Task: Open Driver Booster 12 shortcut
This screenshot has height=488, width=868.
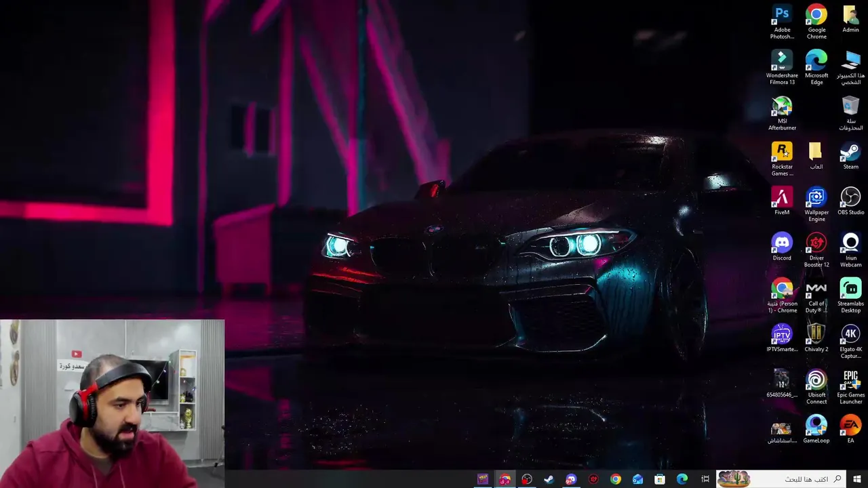Action: (x=816, y=251)
